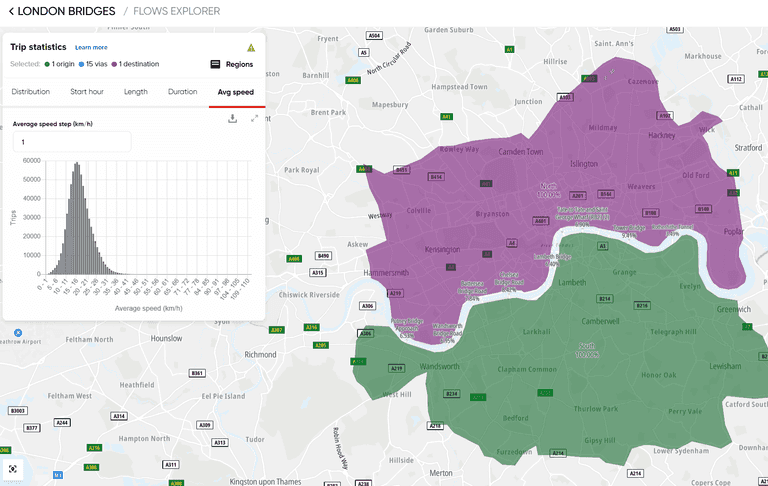Click the green 1 origin legend dot
768x486 pixels.
[x=47, y=64]
